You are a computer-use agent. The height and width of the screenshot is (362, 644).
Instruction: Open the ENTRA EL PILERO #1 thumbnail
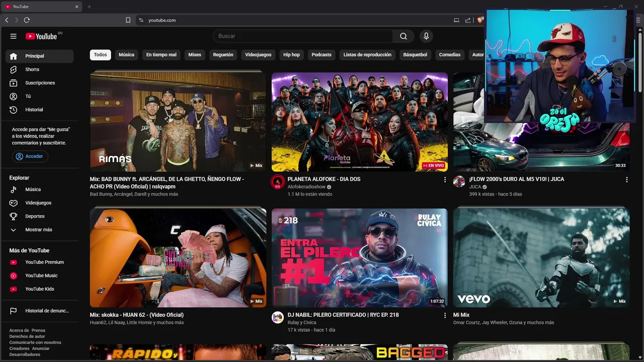point(360,257)
